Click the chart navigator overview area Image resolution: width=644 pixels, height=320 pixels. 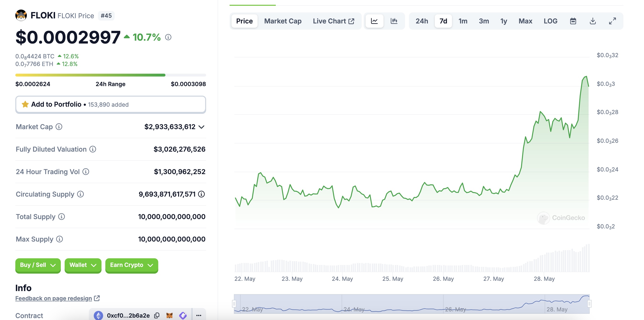(412, 304)
